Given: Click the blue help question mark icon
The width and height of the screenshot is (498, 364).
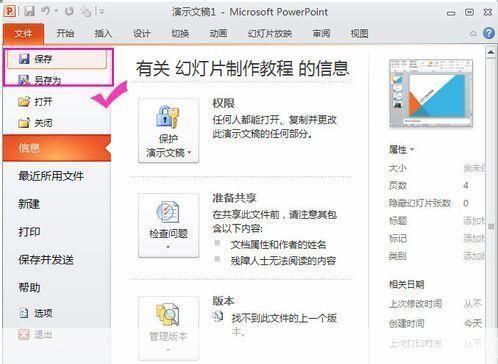Looking at the screenshot, I should [x=489, y=33].
